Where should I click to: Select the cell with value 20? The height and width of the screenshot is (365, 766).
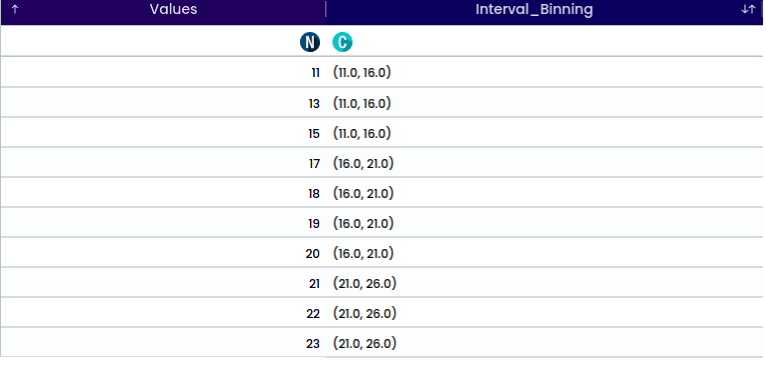click(163, 254)
